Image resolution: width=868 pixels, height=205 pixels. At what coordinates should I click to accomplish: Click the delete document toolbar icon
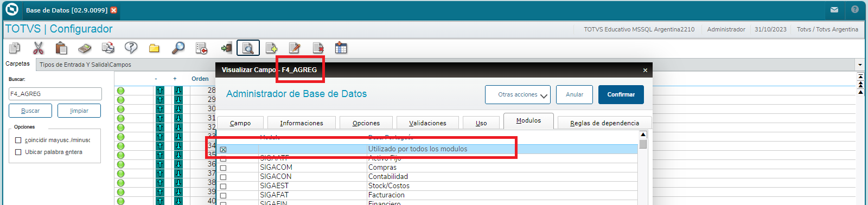coord(318,48)
